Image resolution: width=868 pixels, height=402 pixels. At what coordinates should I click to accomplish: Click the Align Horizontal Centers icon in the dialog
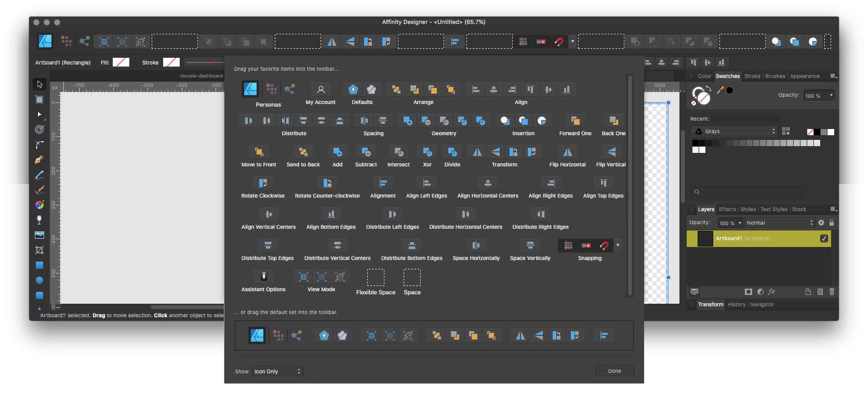coord(488,183)
